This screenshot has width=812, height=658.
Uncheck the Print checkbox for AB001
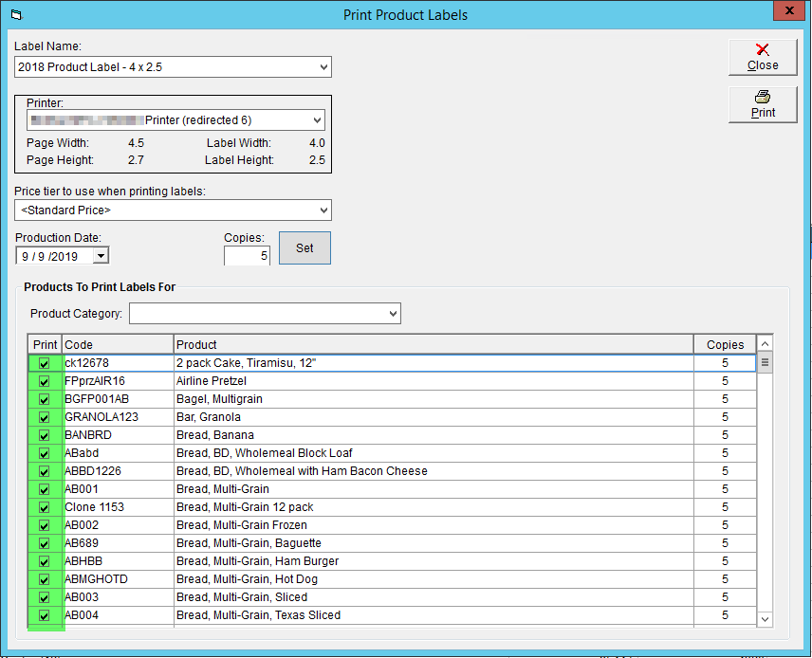(44, 489)
